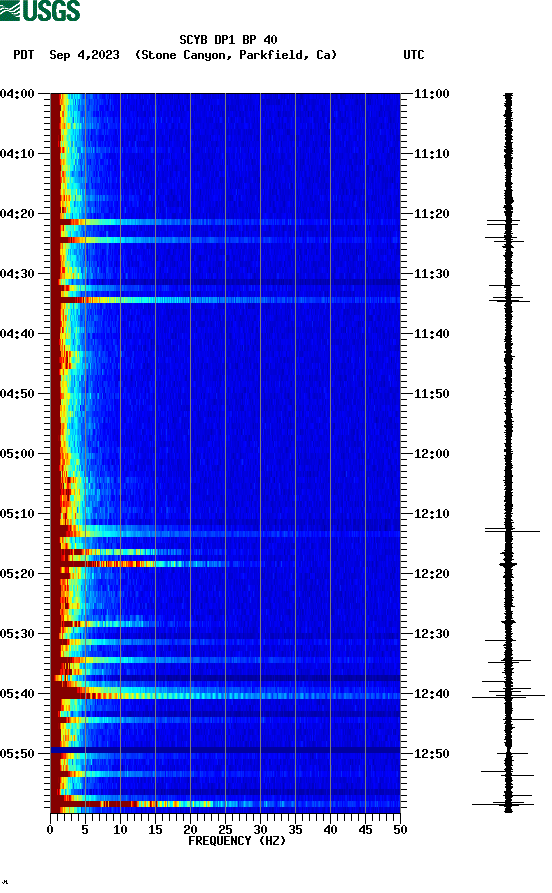The height and width of the screenshot is (893, 552).
Task: Click the dark blue data-gap band before 05:50
Action: [x=225, y=750]
